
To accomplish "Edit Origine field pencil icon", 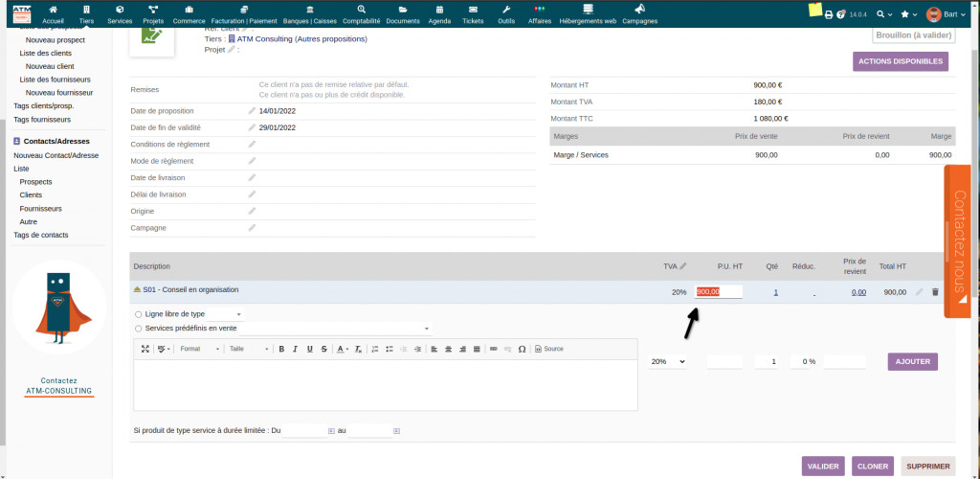I will (252, 212).
